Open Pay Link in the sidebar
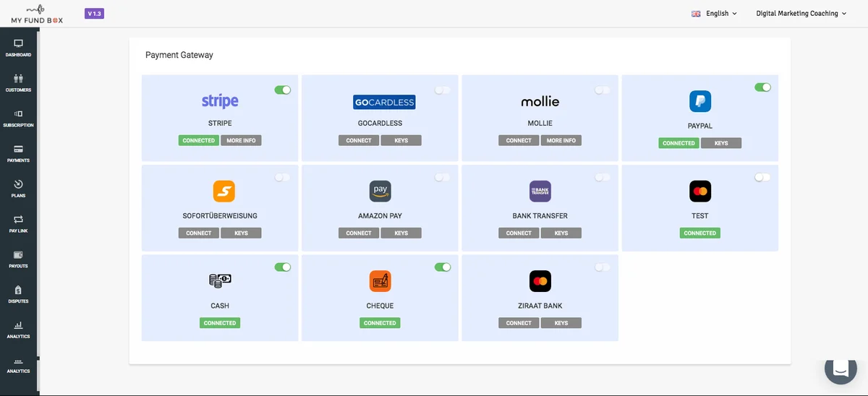Viewport: 868px width, 396px height. [x=18, y=224]
